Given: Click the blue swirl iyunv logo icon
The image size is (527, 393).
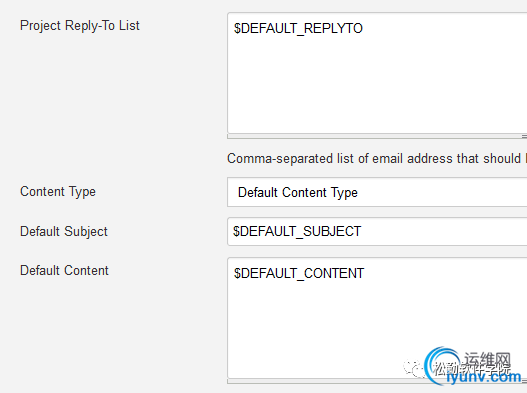Looking at the screenshot, I should (441, 365).
